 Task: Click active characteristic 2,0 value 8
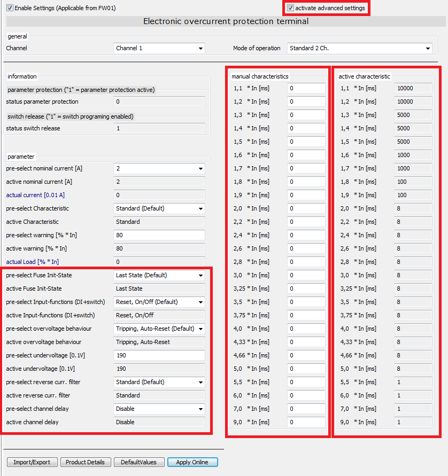click(413, 208)
